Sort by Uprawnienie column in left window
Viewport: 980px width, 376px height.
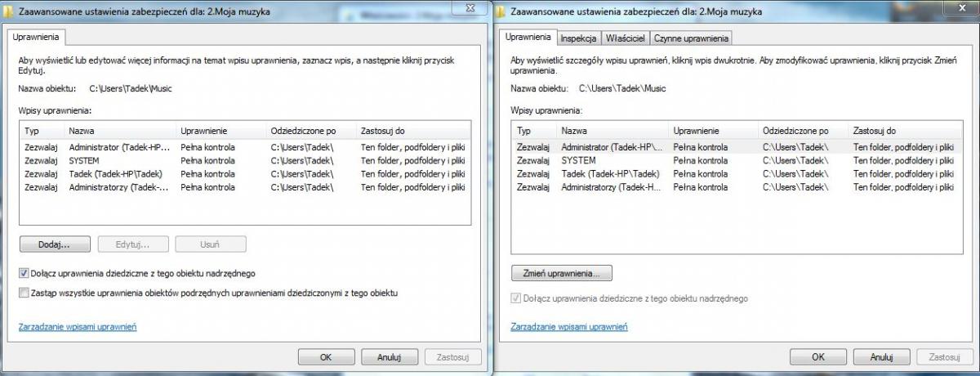click(221, 131)
